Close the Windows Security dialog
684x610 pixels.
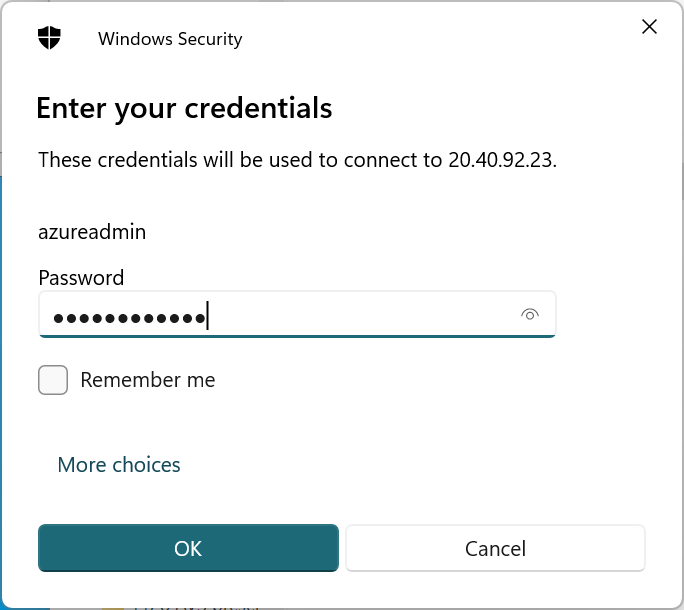coord(649,27)
